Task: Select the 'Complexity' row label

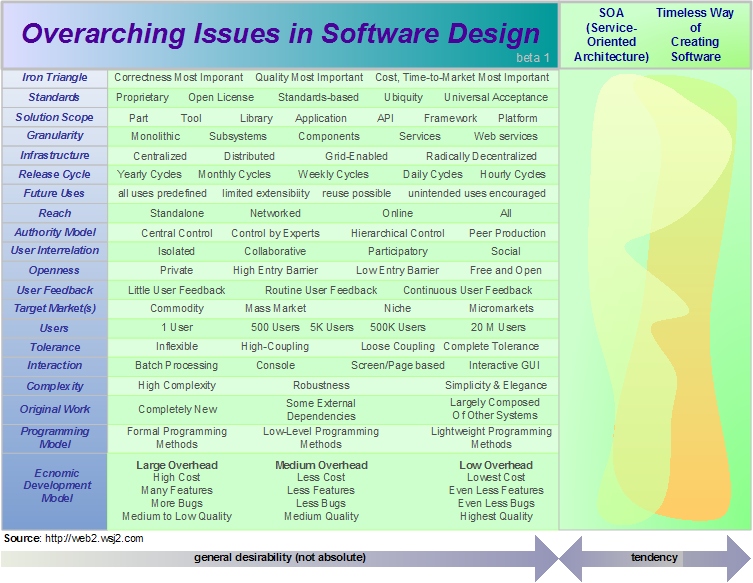Action: tap(55, 386)
